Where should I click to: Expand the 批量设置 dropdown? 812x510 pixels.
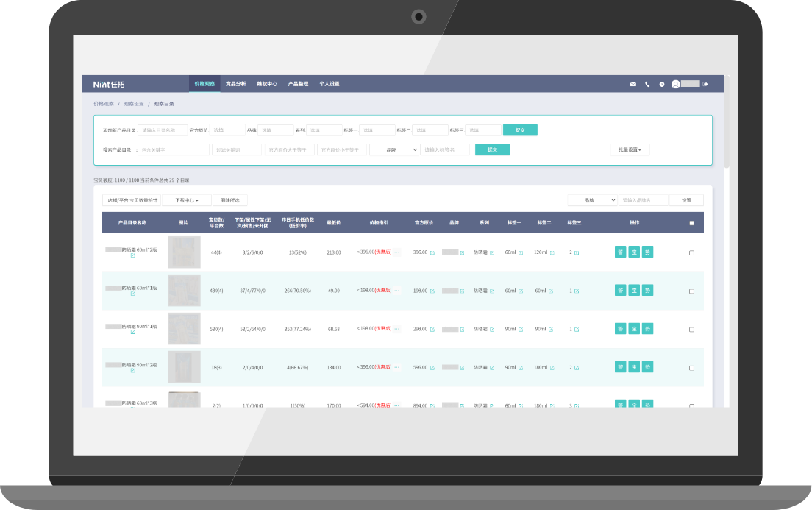tap(630, 149)
